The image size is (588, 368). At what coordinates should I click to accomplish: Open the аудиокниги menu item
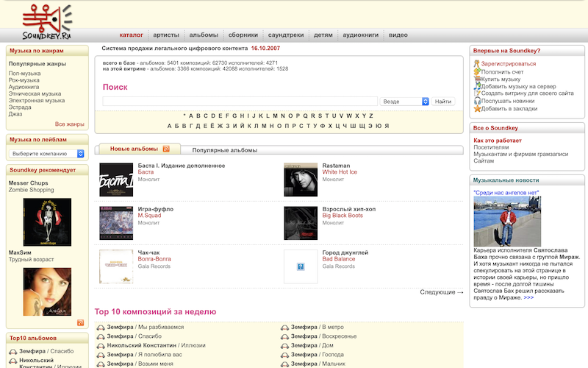point(361,35)
